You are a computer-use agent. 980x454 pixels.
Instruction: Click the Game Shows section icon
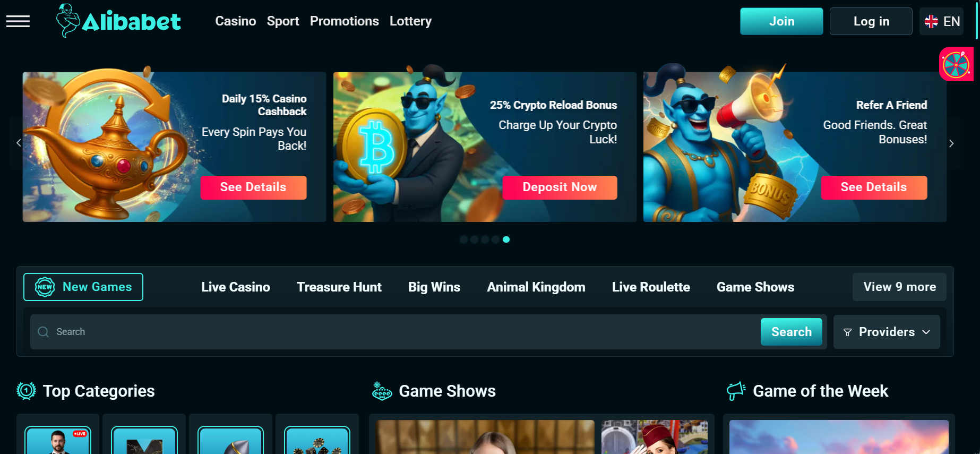382,391
